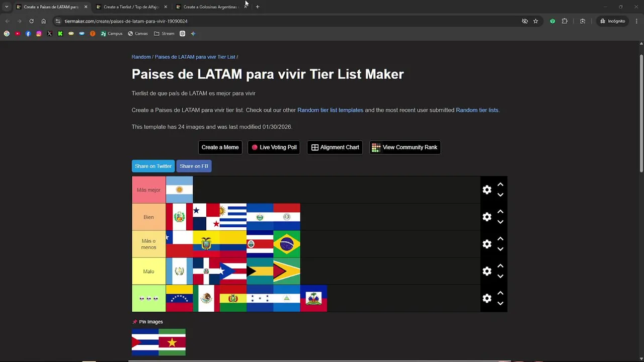Viewport: 644px width, 362px height.
Task: Open the Stream bookmarks folder
Action: [x=164, y=34]
